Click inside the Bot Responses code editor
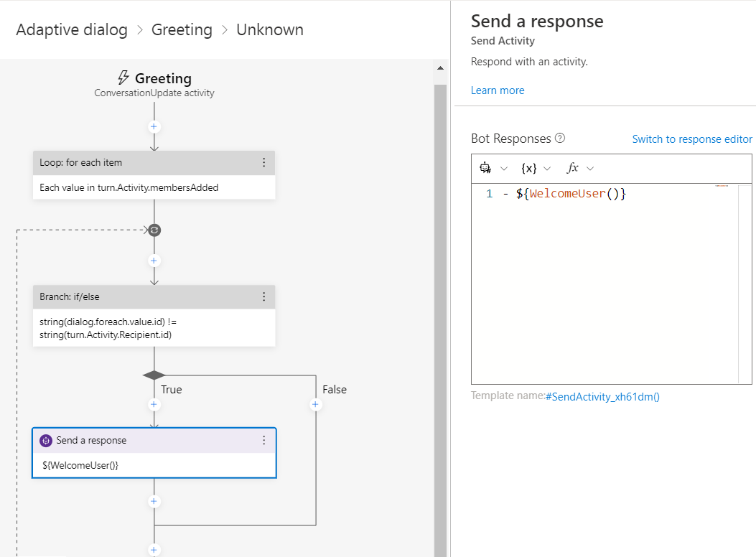This screenshot has width=756, height=557. [x=603, y=287]
